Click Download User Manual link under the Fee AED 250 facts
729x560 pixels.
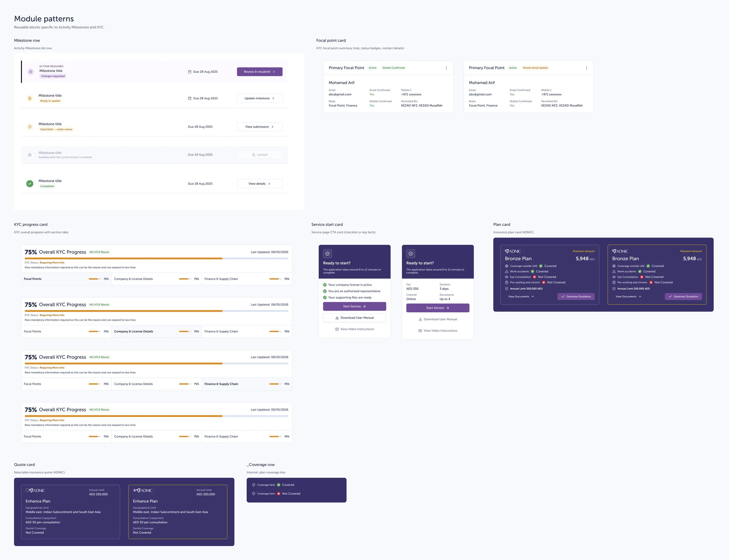click(437, 319)
